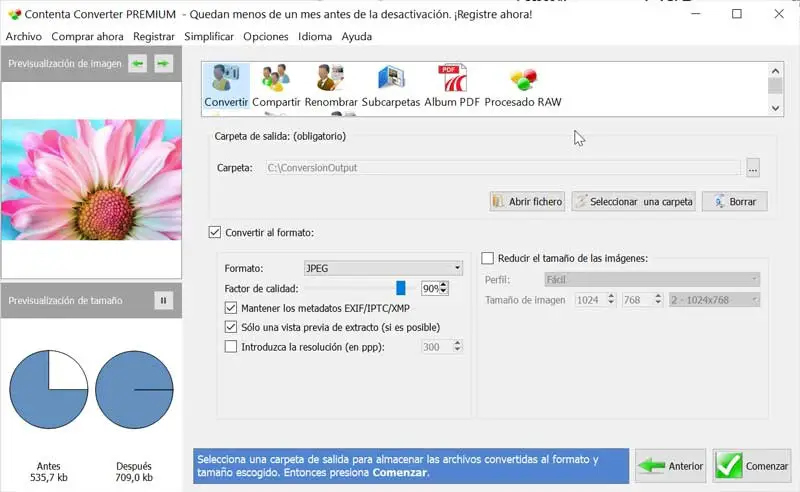Open the Simplificar menu
Screen dimensions: 800x492
(209, 37)
